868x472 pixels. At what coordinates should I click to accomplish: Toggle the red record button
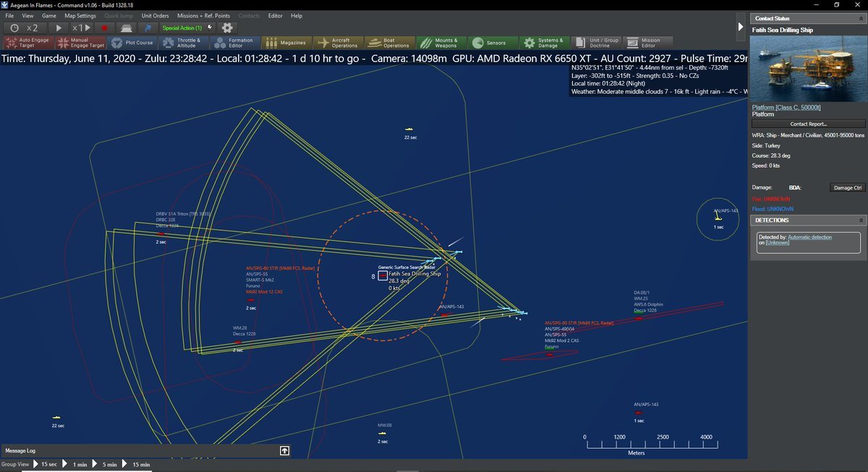[104, 27]
